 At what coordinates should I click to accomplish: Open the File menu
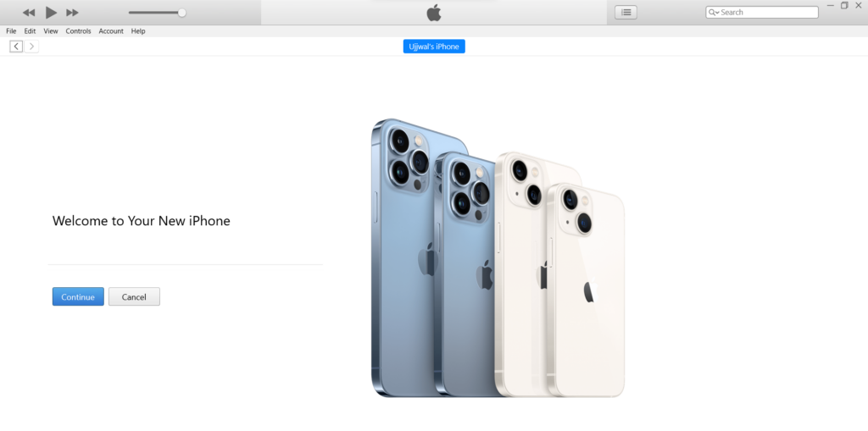point(11,31)
